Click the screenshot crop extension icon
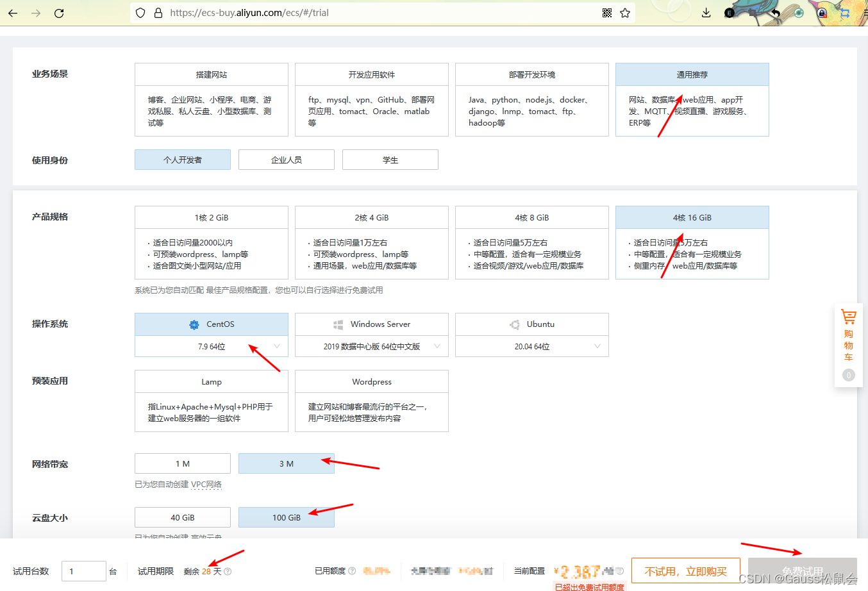This screenshot has width=868, height=591. 752,13
